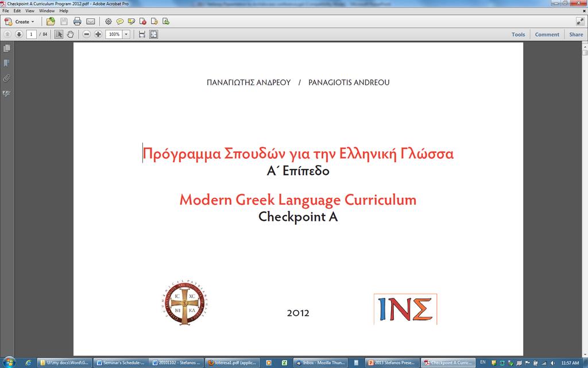The width and height of the screenshot is (588, 368).
Task: Switch to 2013 Stefanos PowerPoint presentation
Action: [x=392, y=363]
